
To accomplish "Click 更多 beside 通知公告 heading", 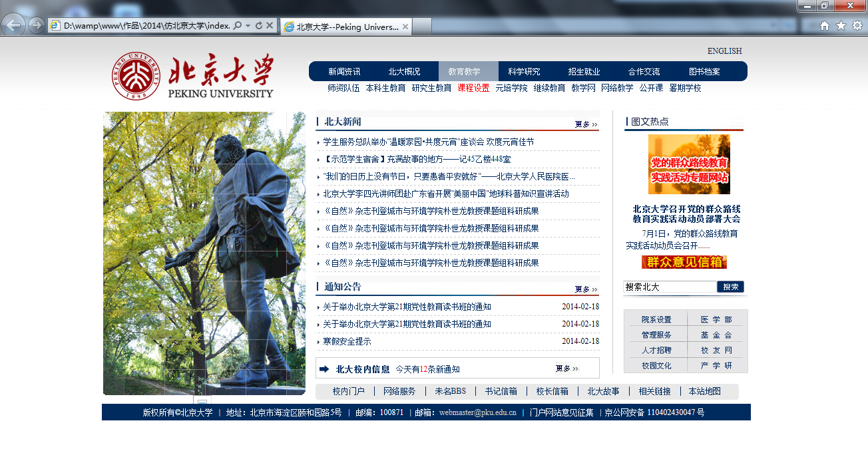I will pyautogui.click(x=586, y=289).
